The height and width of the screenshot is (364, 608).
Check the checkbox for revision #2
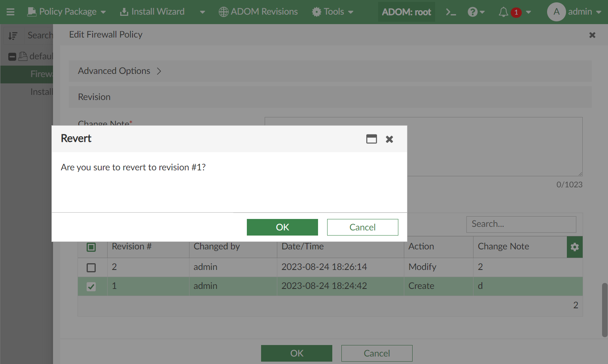pyautogui.click(x=92, y=267)
